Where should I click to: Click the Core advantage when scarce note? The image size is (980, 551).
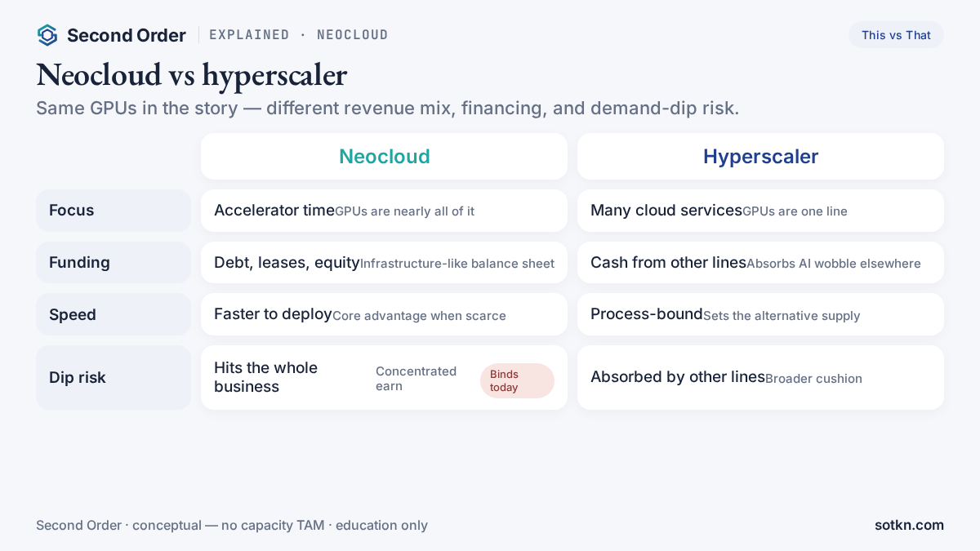click(x=419, y=316)
